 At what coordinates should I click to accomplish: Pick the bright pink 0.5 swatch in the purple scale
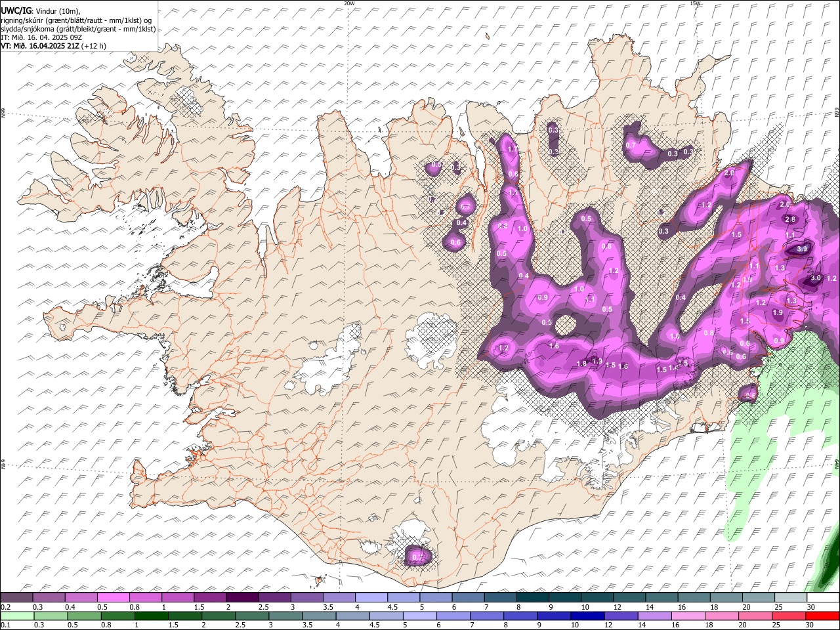pyautogui.click(x=113, y=598)
